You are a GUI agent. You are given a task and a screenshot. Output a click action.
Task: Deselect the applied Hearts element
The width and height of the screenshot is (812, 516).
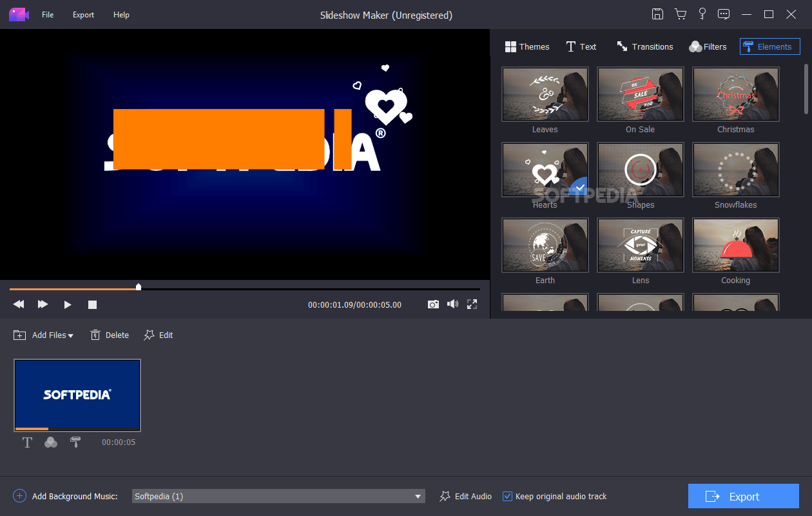(579, 187)
